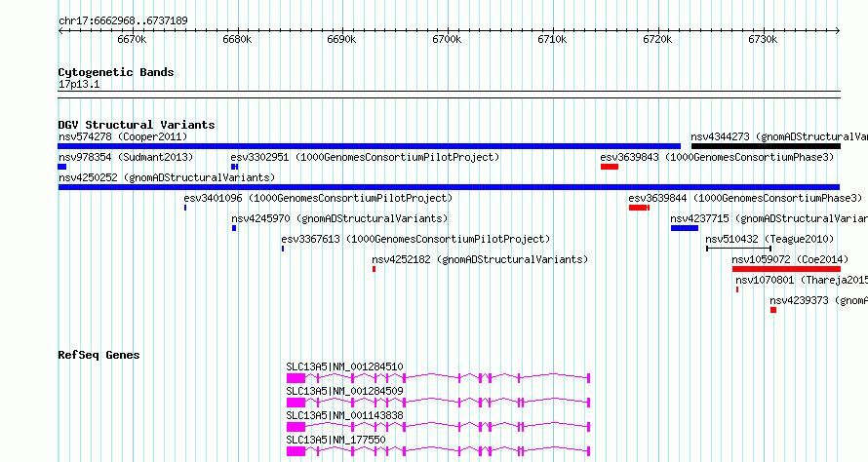Click the DGV Structural Variants track title
The width and height of the screenshot is (868, 462).
click(137, 125)
